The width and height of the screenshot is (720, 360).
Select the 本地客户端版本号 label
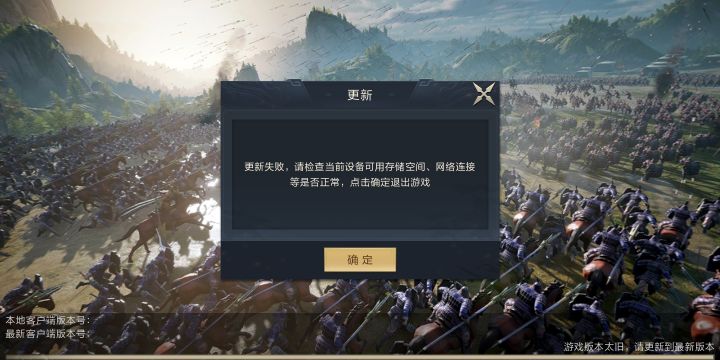tap(48, 321)
